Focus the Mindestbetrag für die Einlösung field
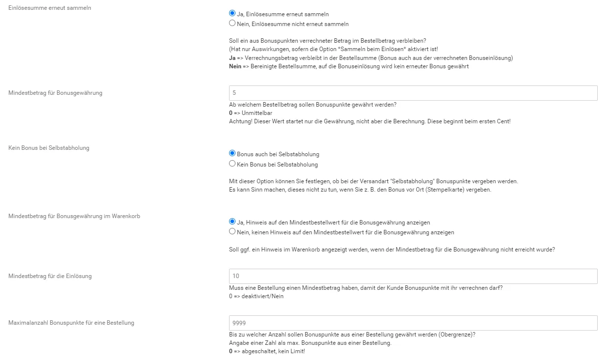 point(413,276)
